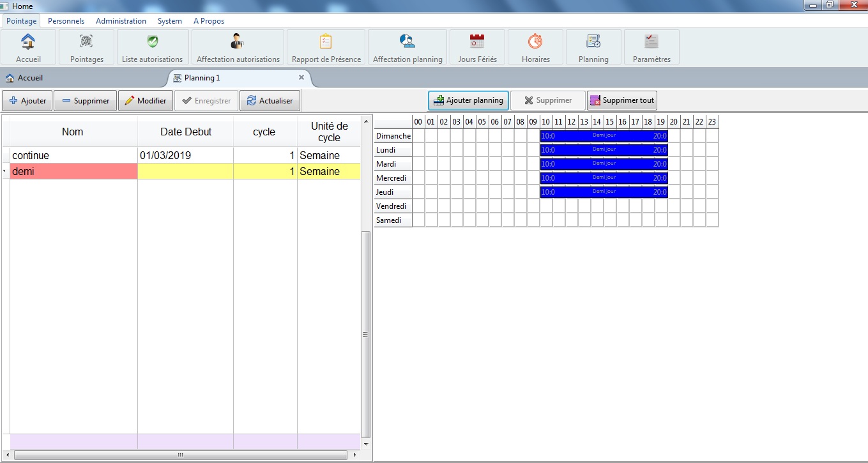Close the Planning 1 tab

pyautogui.click(x=301, y=77)
